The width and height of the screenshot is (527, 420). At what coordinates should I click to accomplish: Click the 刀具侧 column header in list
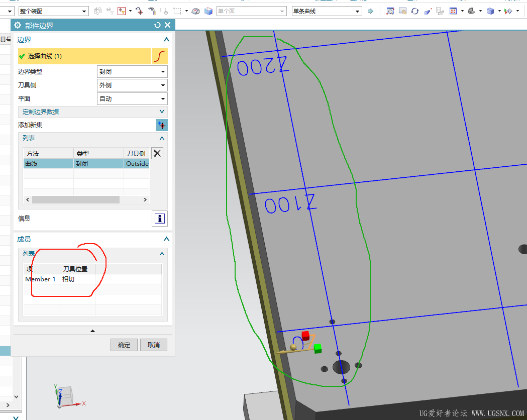tap(137, 154)
